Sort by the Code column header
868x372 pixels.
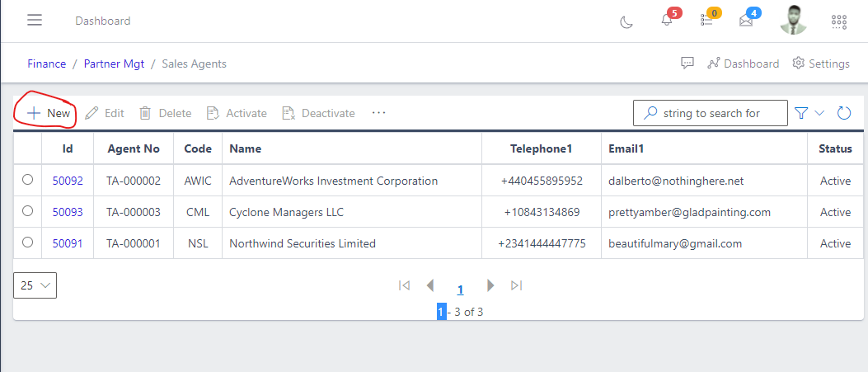point(198,148)
